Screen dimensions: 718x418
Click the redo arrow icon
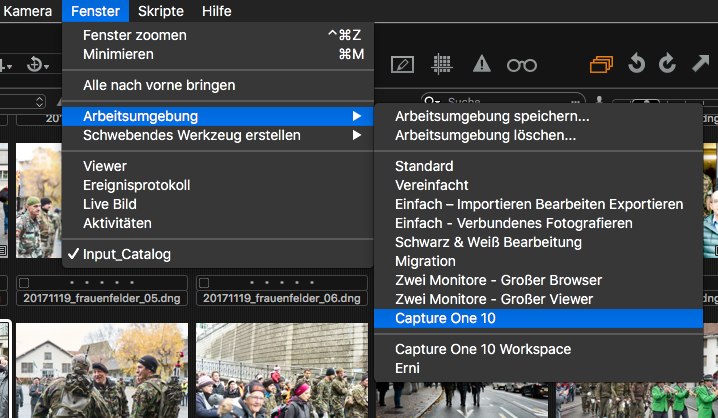667,63
